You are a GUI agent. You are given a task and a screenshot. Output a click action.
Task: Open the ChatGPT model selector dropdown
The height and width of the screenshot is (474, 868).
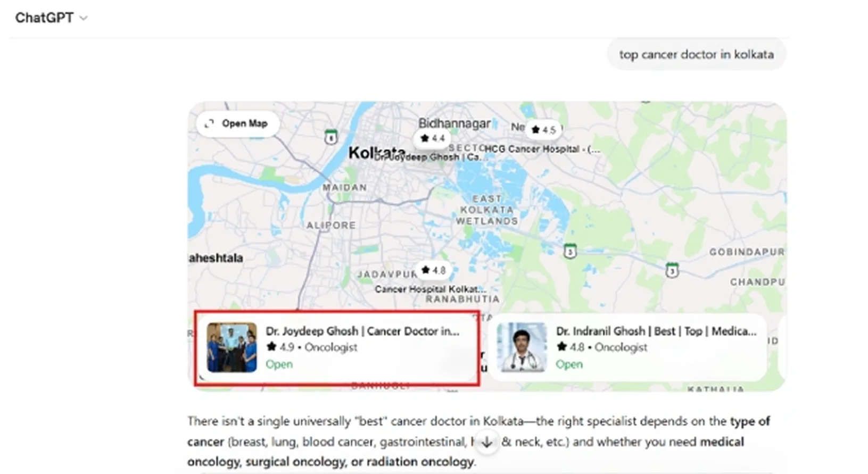pos(51,18)
